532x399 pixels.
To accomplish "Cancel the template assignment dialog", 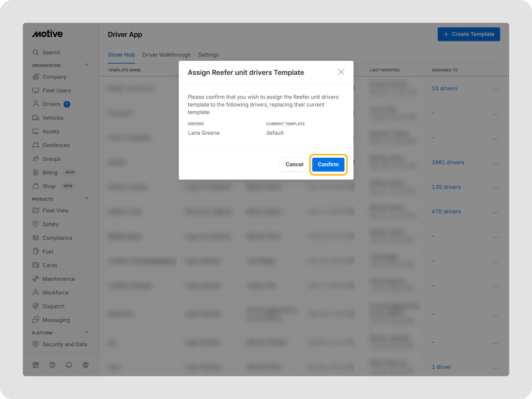I will [294, 164].
